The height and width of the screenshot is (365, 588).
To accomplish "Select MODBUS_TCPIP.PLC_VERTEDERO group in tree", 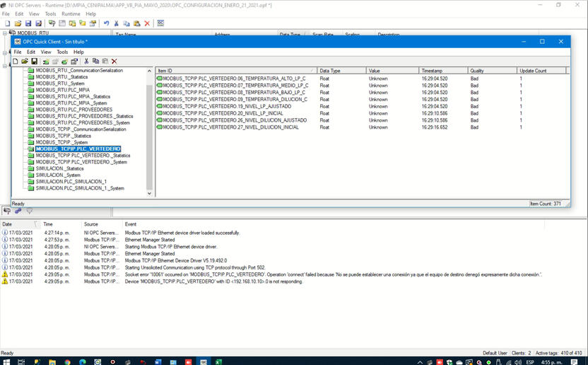I will pos(78,149).
